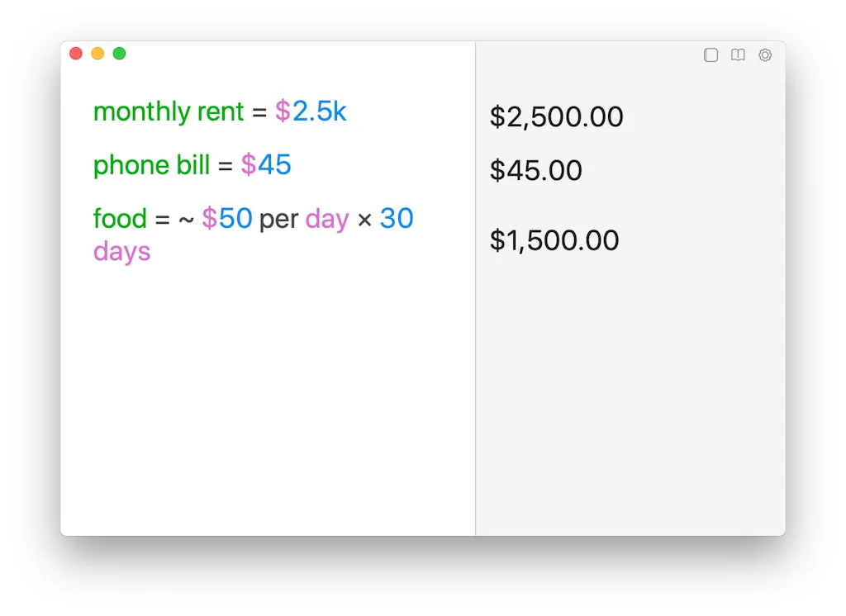Click the green fullscreen button
The width and height of the screenshot is (846, 616).
tap(119, 54)
